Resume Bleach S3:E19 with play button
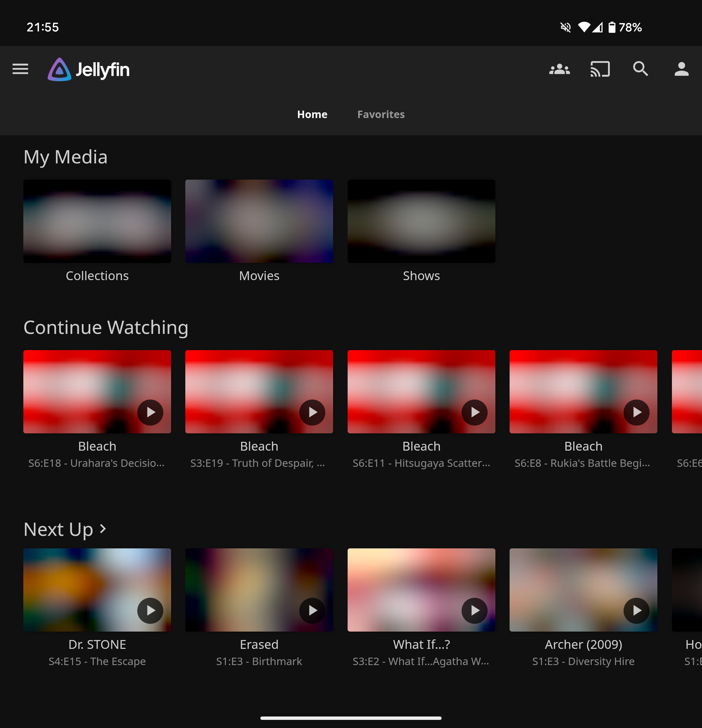 pos(312,412)
